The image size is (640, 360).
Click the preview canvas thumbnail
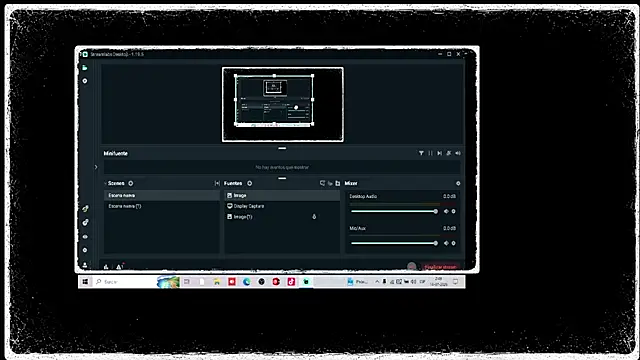(282, 104)
